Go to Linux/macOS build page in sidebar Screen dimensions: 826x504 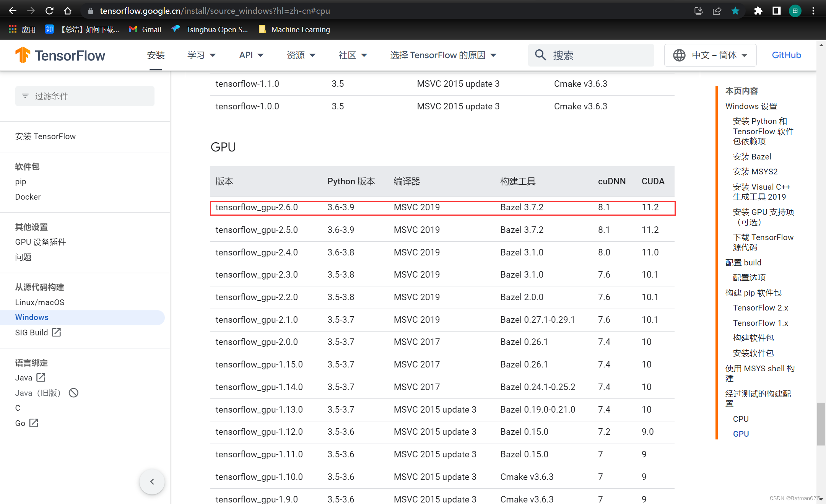click(x=40, y=302)
